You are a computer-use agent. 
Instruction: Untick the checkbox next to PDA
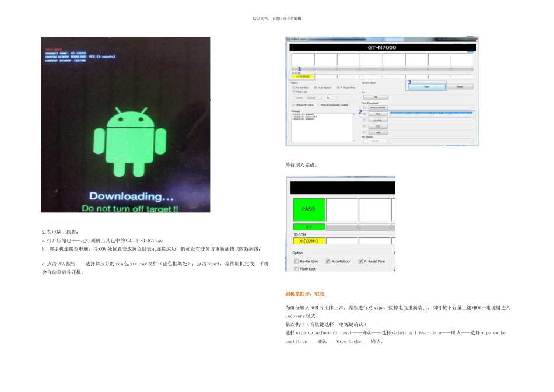coord(364,114)
